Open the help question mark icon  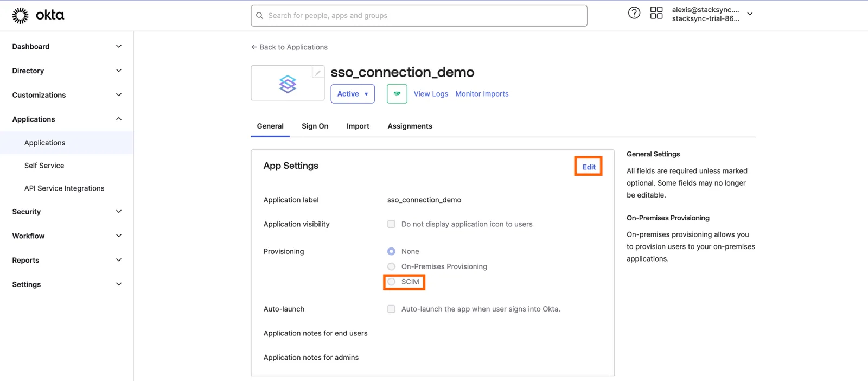pyautogui.click(x=634, y=13)
